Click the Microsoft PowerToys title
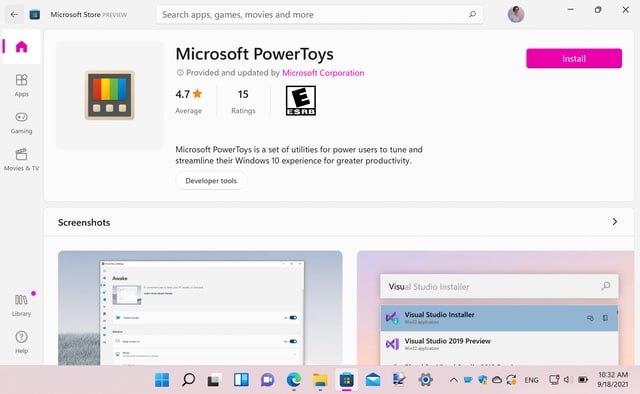The height and width of the screenshot is (394, 640). (x=254, y=54)
